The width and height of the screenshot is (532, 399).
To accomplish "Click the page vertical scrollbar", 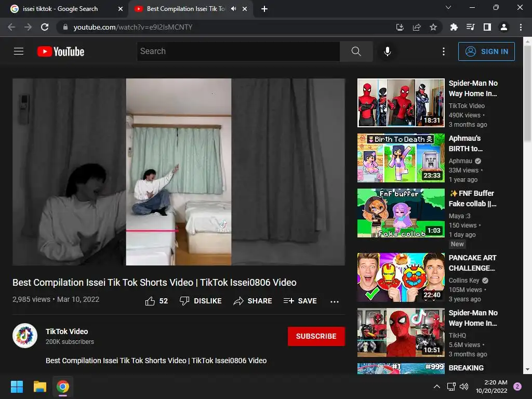I will [527, 94].
